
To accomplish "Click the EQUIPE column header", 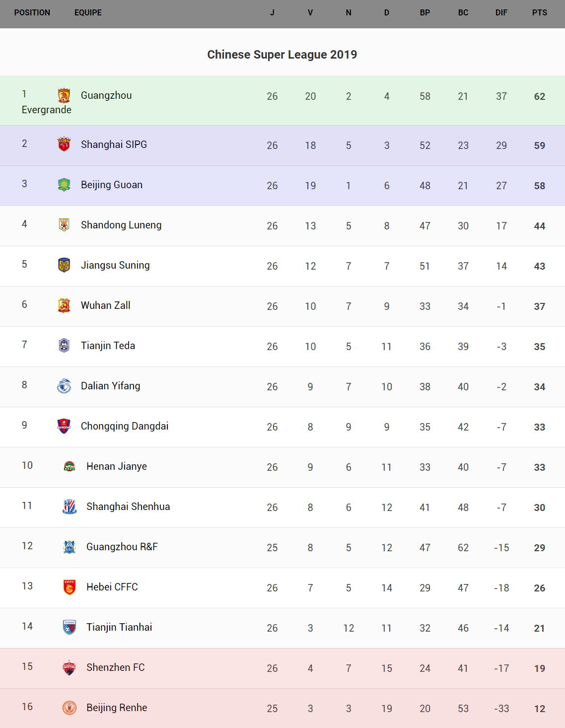I will (x=88, y=13).
